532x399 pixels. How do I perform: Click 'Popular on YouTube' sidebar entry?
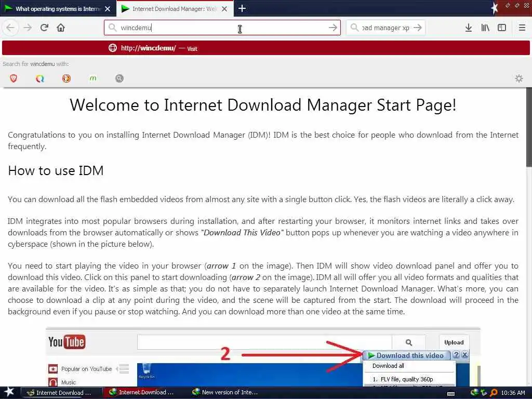[86, 369]
